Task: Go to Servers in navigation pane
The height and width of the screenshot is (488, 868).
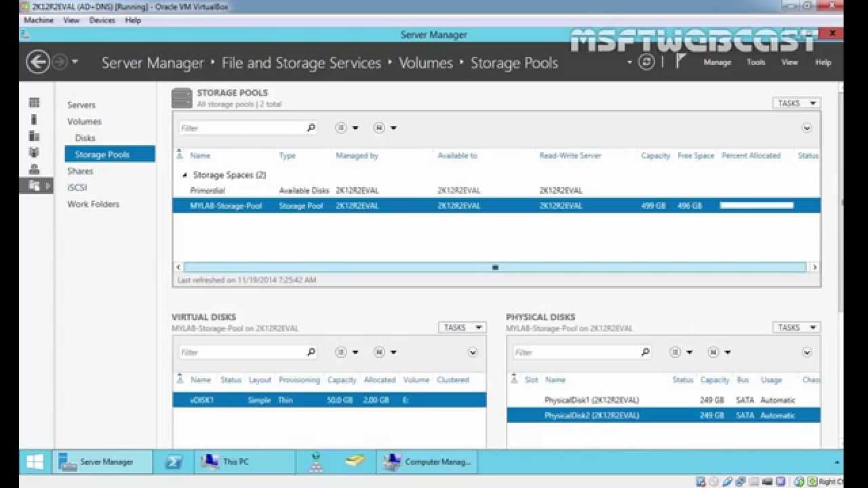Action: (81, 105)
